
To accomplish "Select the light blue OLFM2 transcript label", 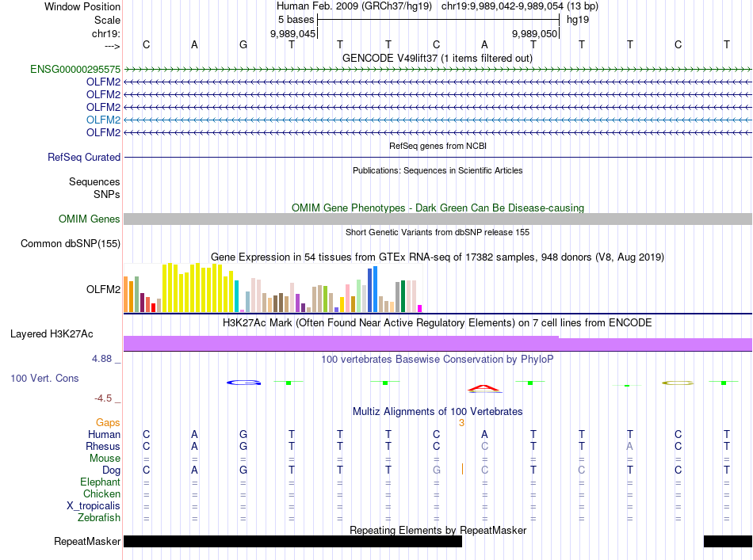I will tap(103, 120).
